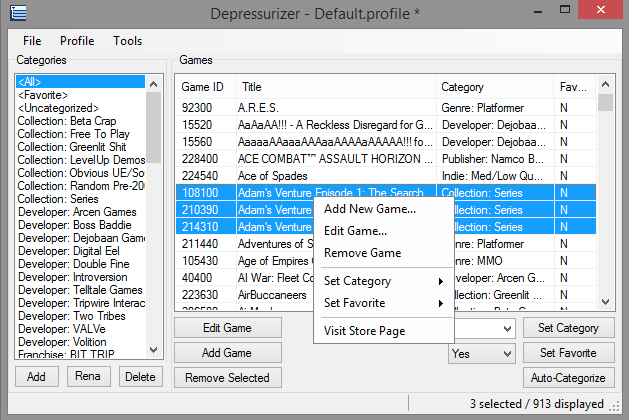This screenshot has width=629, height=420.
Task: Click the Remove Selected button
Action: (227, 378)
